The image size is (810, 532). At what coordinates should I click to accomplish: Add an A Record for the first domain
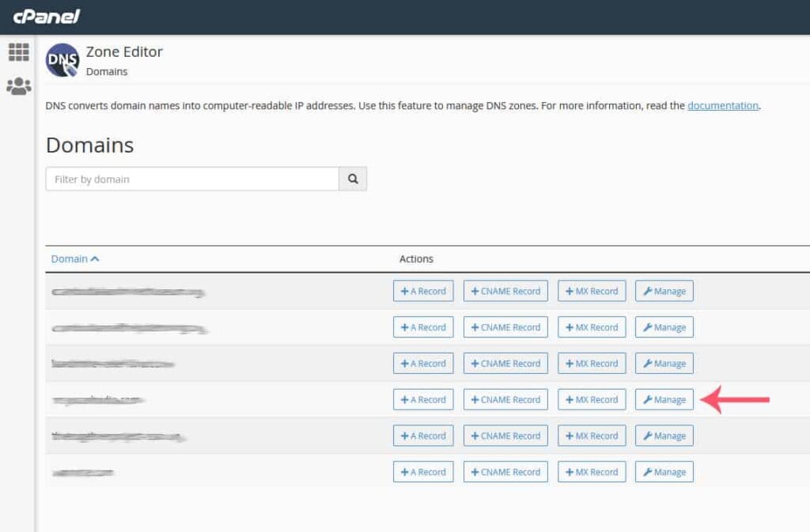(423, 290)
